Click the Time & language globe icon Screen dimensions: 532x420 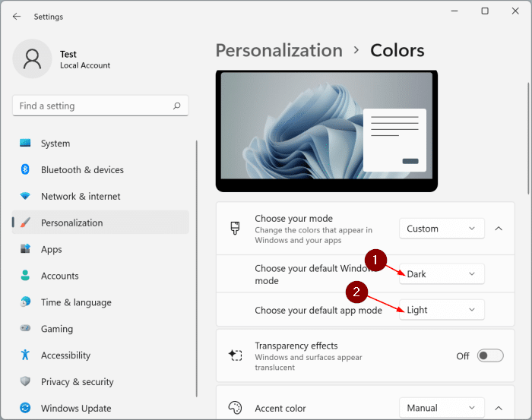coord(25,302)
